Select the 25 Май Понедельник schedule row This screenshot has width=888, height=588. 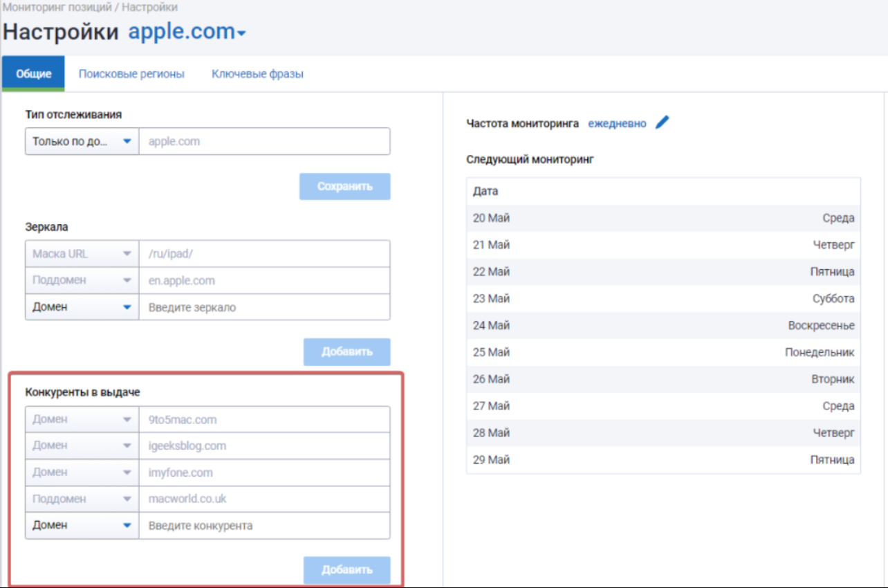[663, 352]
